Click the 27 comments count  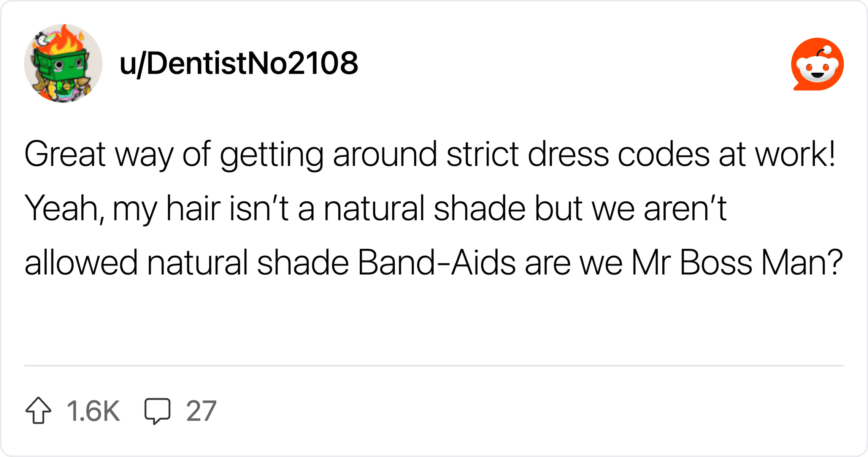[x=201, y=411]
